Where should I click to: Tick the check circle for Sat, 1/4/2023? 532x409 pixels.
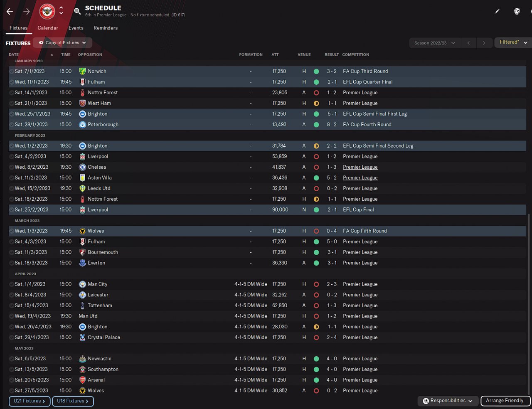coord(12,284)
